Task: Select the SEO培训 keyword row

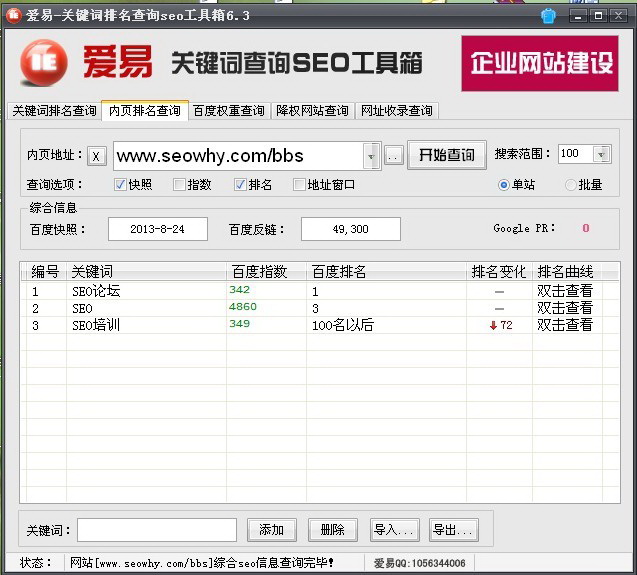Action: (320, 325)
